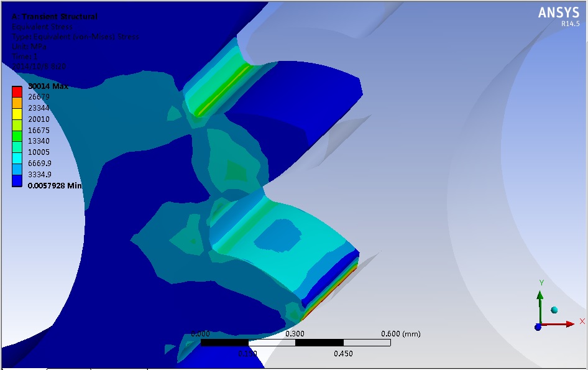Click the ANSYS logo in the corner

tap(558, 13)
